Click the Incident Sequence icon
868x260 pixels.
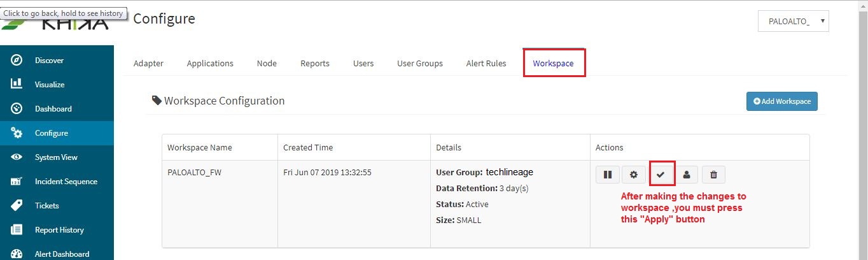point(17,182)
